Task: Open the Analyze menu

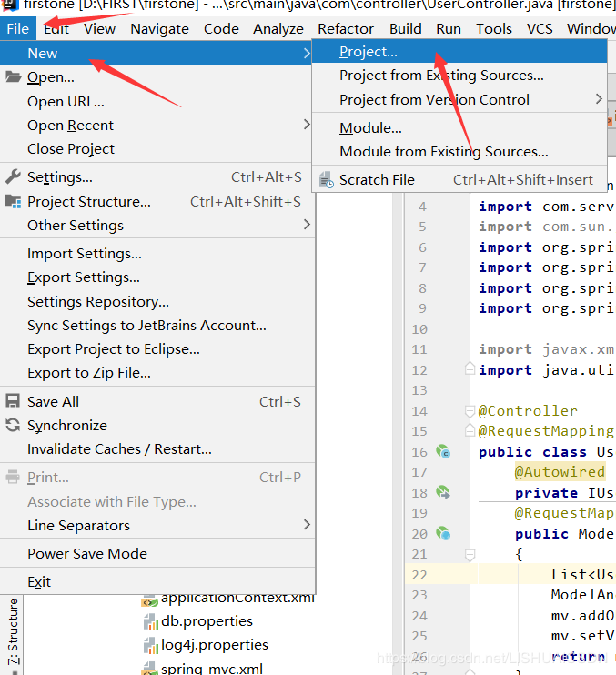Action: coord(278,29)
